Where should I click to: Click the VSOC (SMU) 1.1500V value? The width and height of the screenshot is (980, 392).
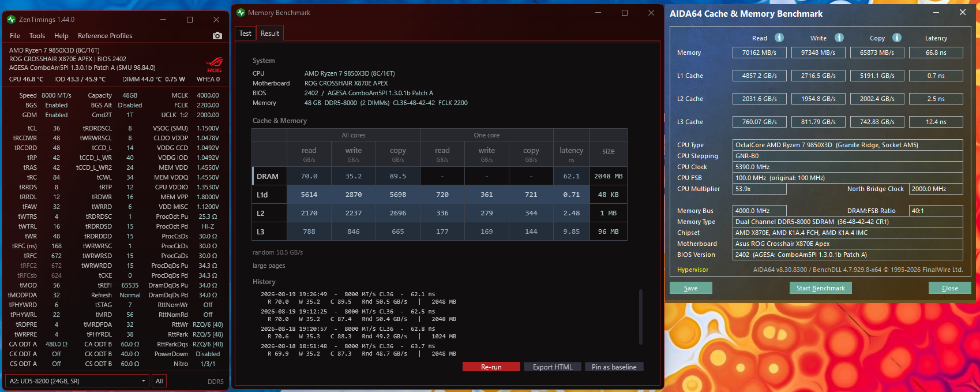pos(208,128)
